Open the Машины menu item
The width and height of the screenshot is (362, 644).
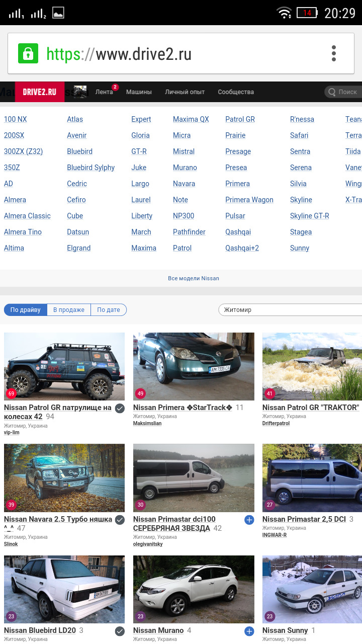[139, 92]
